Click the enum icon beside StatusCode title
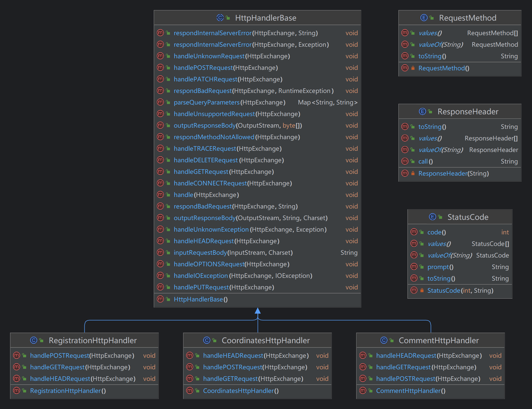This screenshot has height=409, width=532. pos(432,217)
